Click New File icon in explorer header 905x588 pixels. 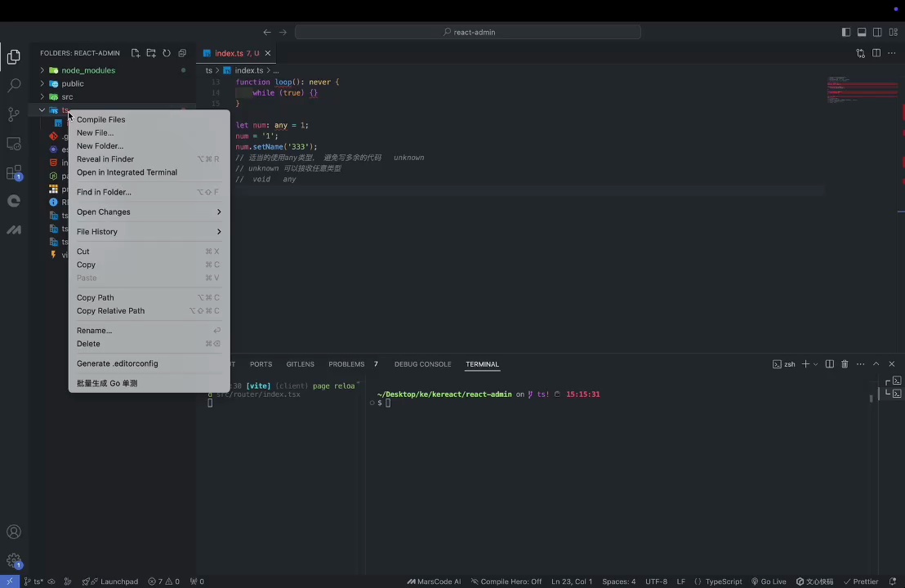coord(136,53)
